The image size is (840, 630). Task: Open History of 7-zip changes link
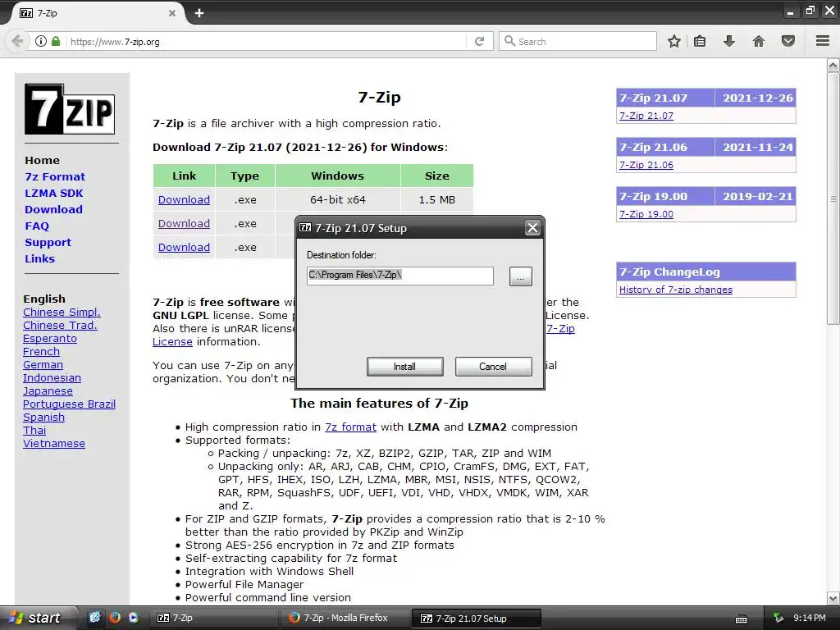pos(676,290)
